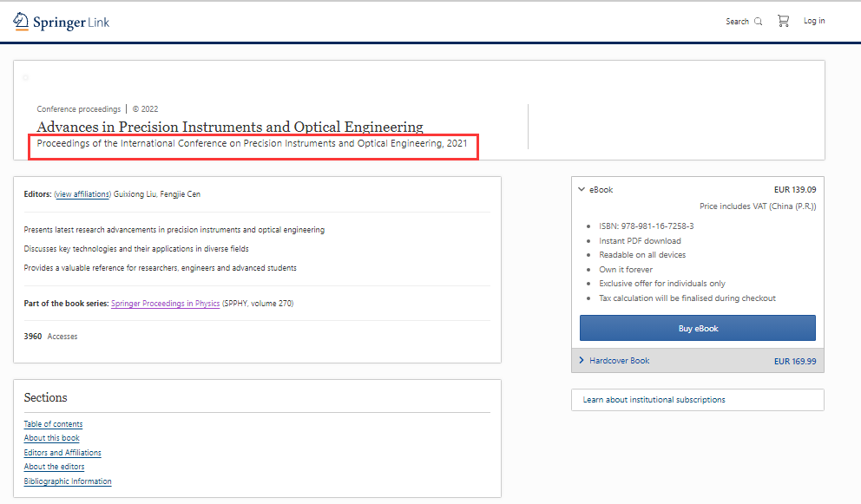Click editor names Guixiong Liu, Fengjie Cen

click(156, 194)
